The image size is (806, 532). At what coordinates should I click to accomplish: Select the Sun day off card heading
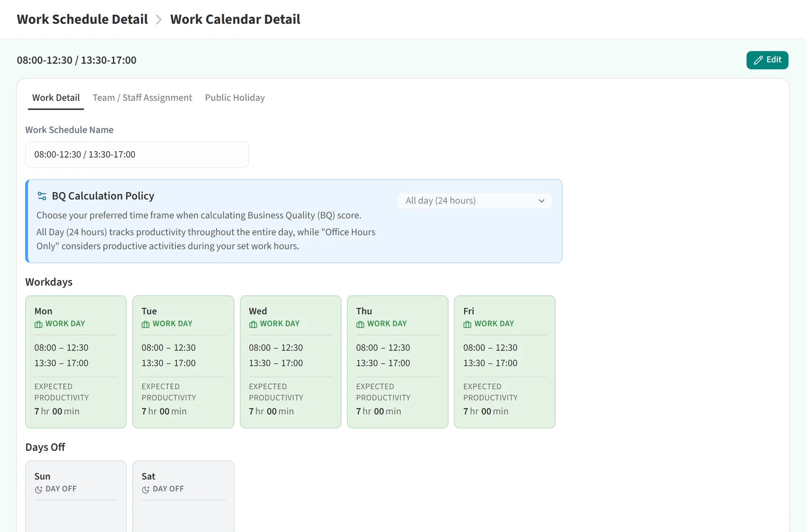tap(42, 477)
